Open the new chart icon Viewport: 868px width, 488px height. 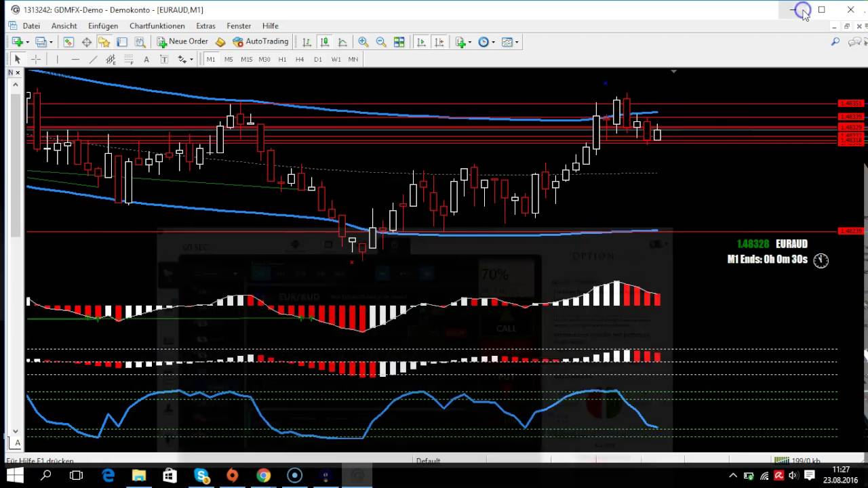(17, 42)
